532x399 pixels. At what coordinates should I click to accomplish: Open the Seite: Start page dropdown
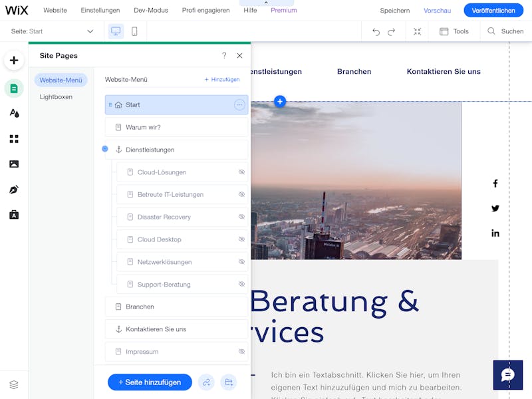coord(53,31)
